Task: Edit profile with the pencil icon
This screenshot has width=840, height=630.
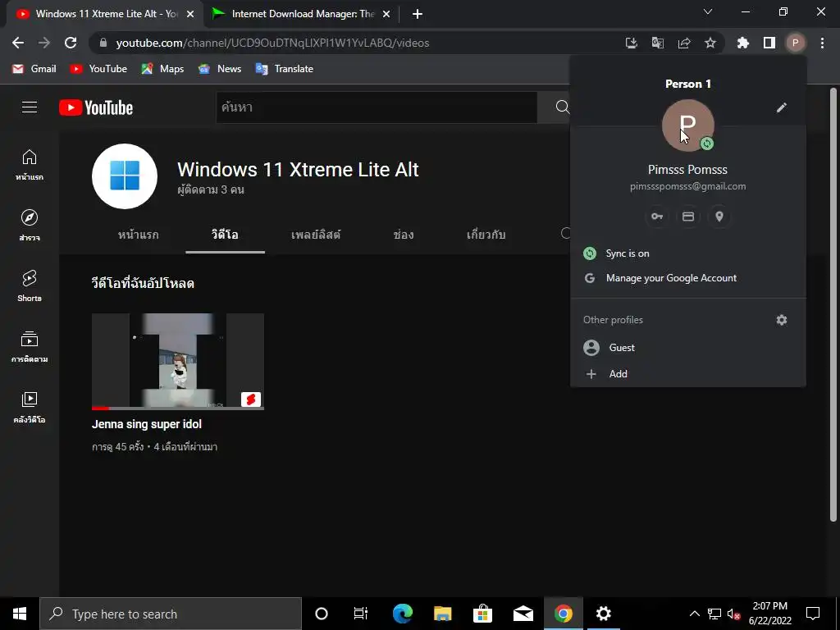Action: point(782,107)
